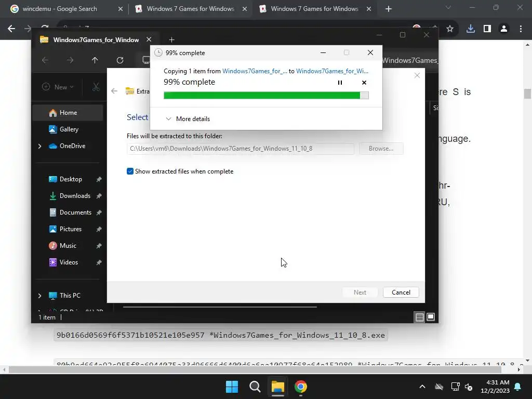Refresh the File Explorer window
Viewport: 532px width, 399px height.
pos(120,60)
